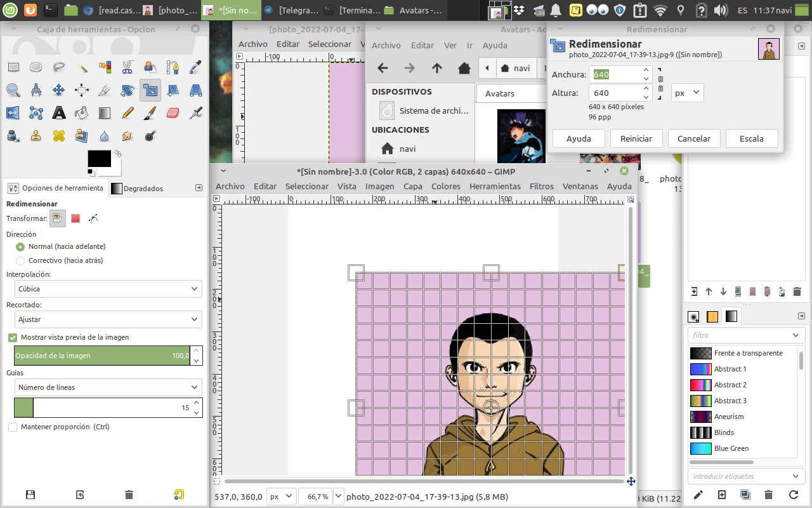Select the Measure compass tool
The image size is (812, 508).
(x=36, y=90)
